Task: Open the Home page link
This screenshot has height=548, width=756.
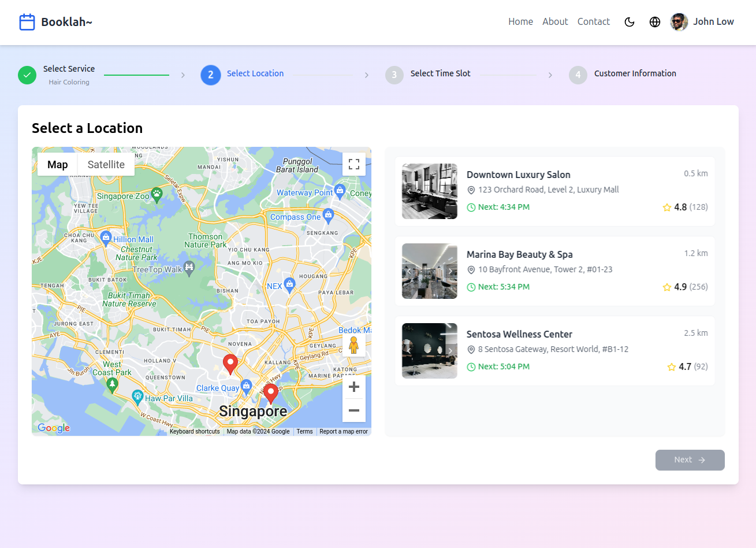Action: pyautogui.click(x=520, y=21)
